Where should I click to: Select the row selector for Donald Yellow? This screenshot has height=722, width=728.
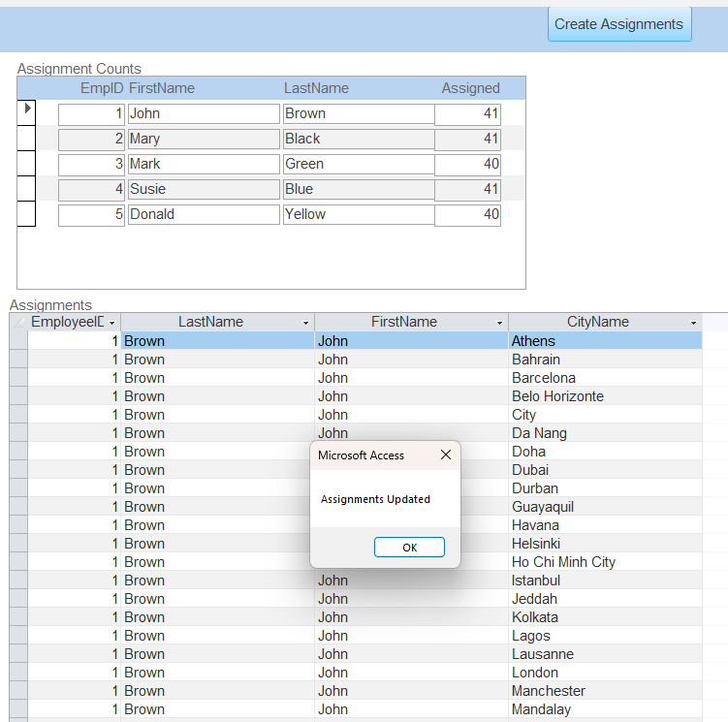[26, 214]
